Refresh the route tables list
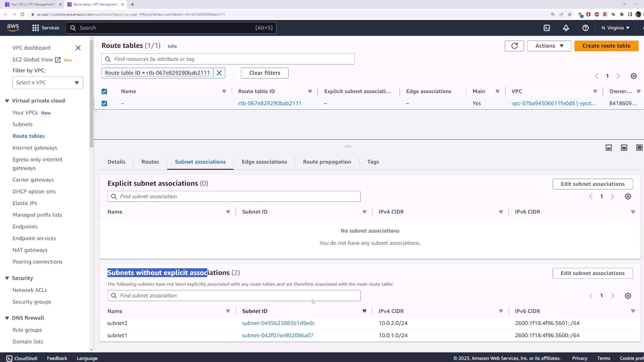 [514, 46]
